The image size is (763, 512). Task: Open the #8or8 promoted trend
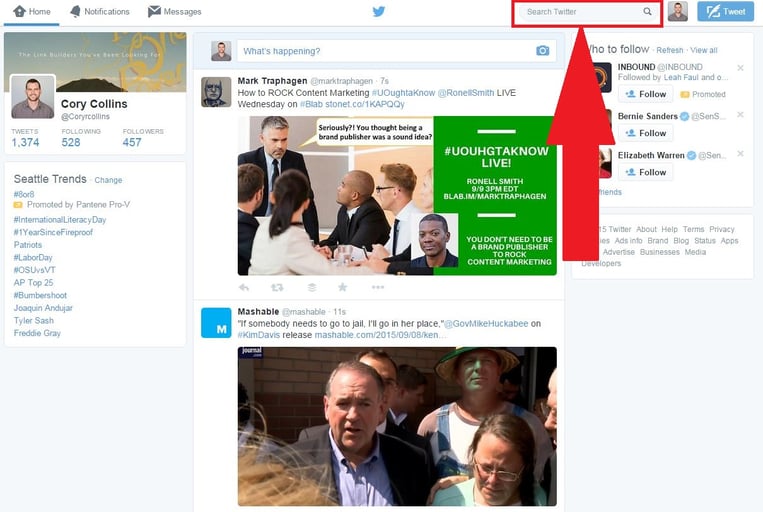(24, 194)
